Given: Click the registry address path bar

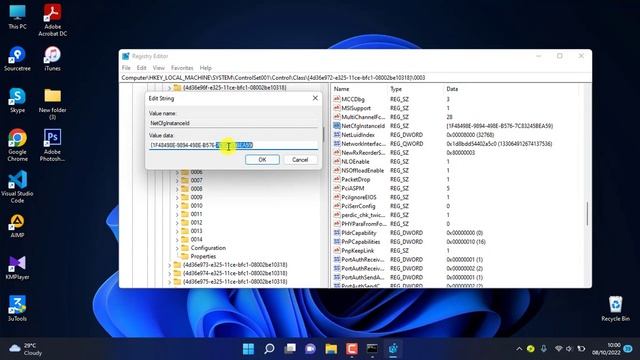Looking at the screenshot, I should click(355, 78).
